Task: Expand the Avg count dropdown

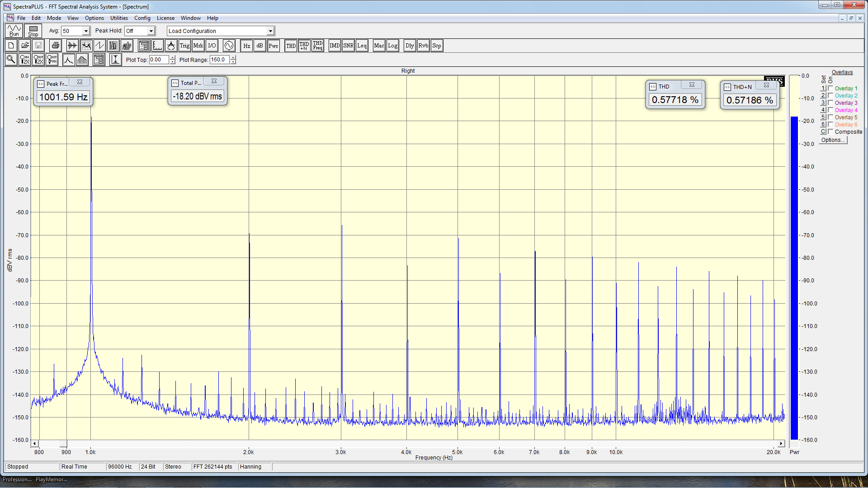Action: click(86, 31)
